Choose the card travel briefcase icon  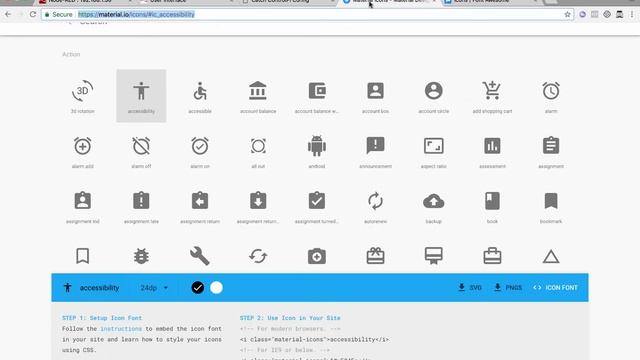point(492,256)
